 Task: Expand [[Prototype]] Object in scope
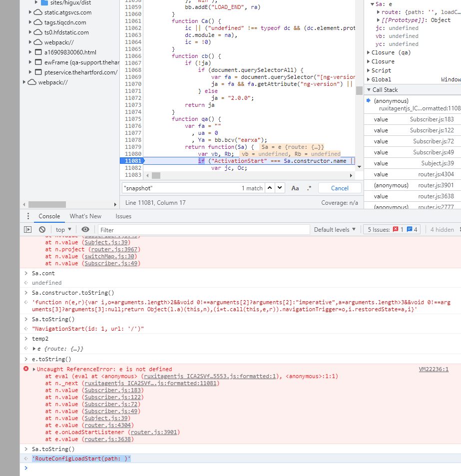(378, 20)
